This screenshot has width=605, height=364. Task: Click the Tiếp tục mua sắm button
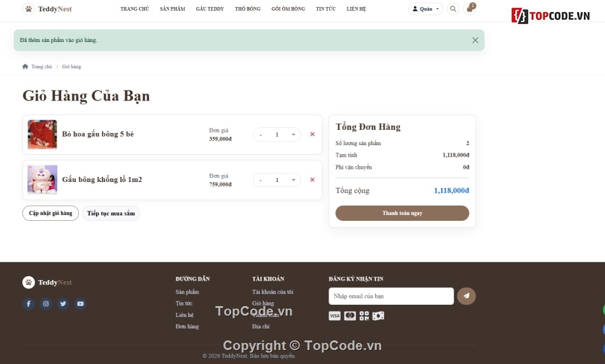[x=111, y=213]
